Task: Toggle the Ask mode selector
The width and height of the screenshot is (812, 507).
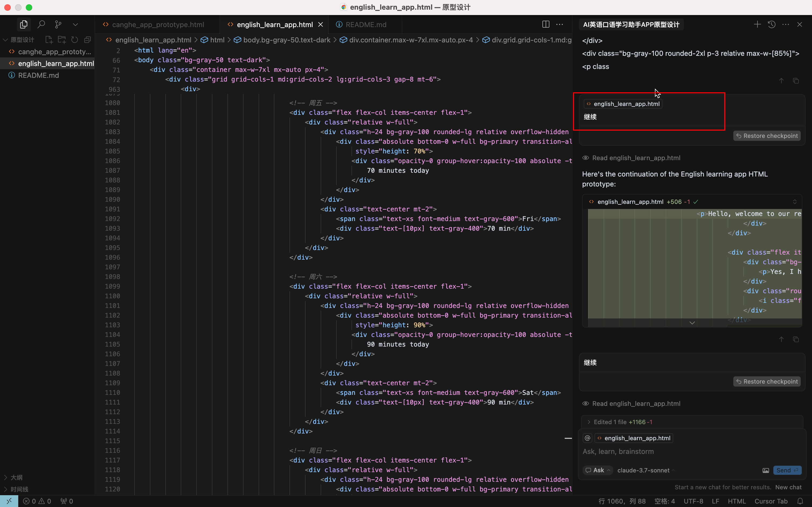Action: (598, 470)
